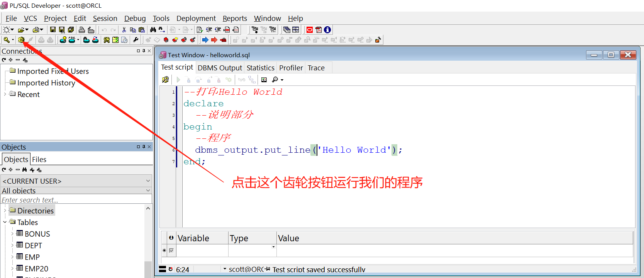This screenshot has height=278, width=644.
Task: Click the Window list icon
Action: (x=286, y=30)
